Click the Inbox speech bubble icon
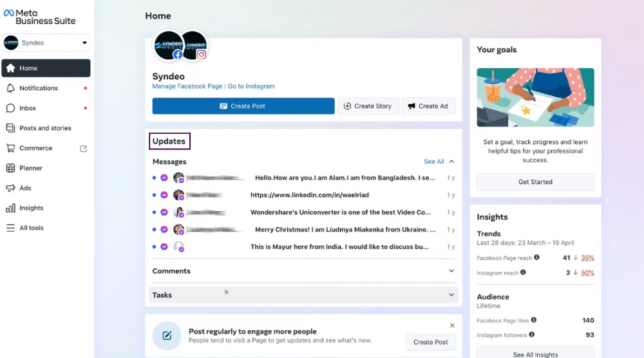This screenshot has width=644, height=358. pyautogui.click(x=11, y=108)
